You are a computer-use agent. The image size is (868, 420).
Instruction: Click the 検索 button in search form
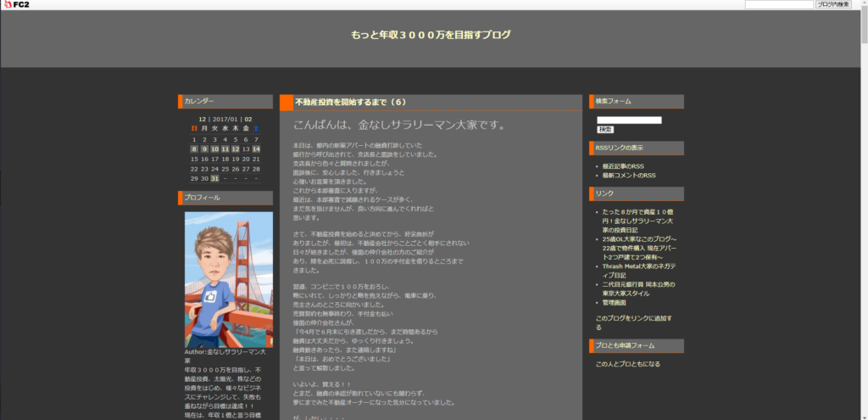click(x=605, y=129)
